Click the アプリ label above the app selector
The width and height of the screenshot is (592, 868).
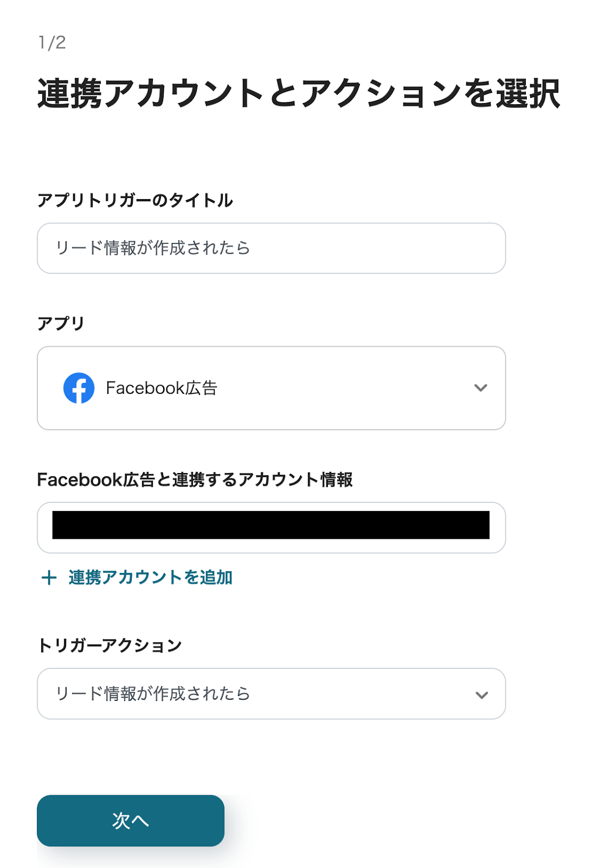(61, 323)
